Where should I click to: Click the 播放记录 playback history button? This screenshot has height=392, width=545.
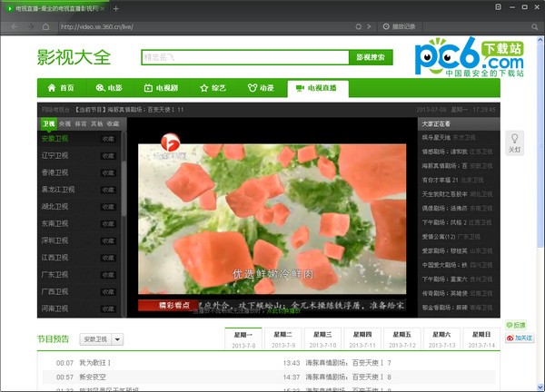(405, 26)
